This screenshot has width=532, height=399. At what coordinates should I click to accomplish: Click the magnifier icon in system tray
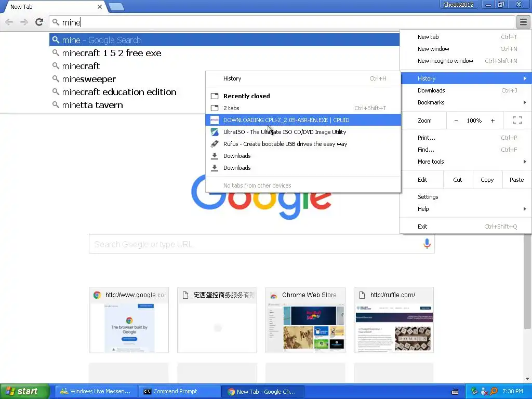(x=494, y=391)
